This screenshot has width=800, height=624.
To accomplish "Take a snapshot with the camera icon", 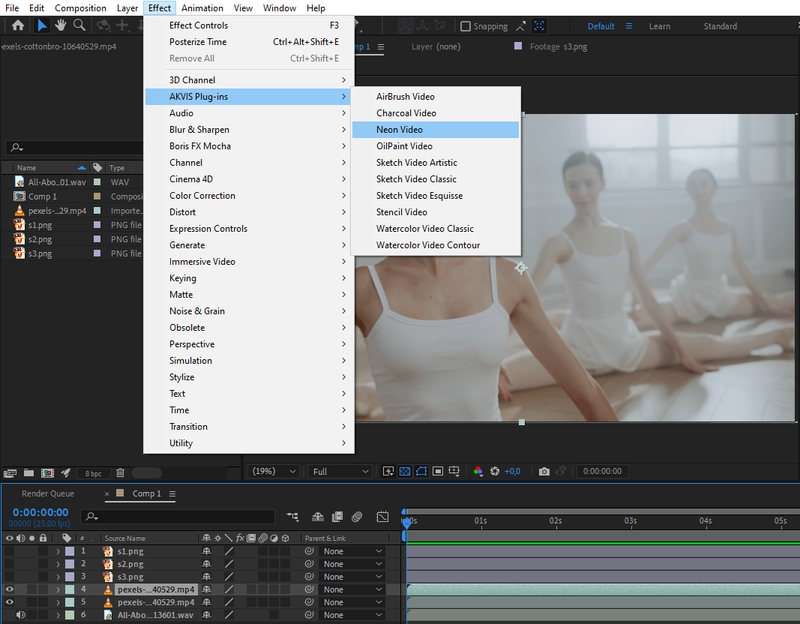I will (544, 471).
